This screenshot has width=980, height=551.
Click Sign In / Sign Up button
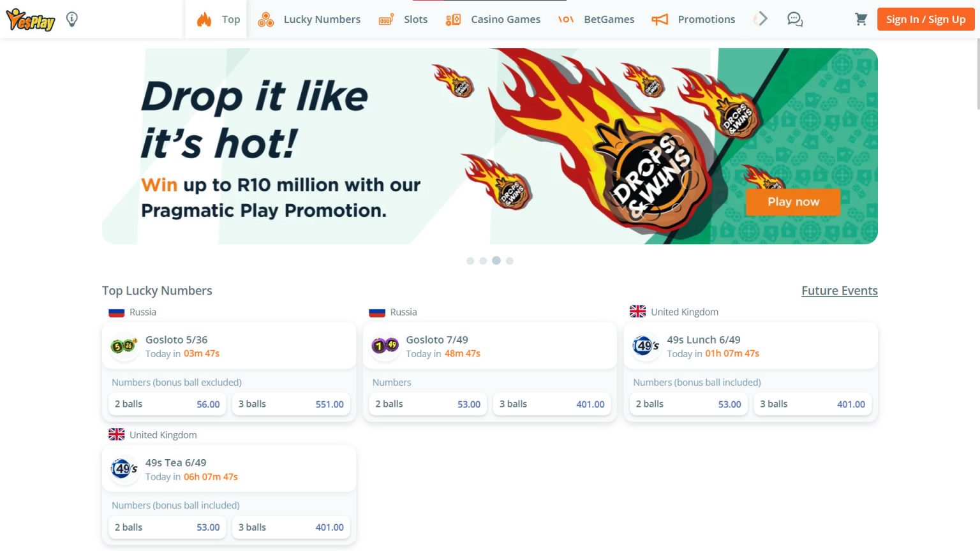click(x=926, y=19)
